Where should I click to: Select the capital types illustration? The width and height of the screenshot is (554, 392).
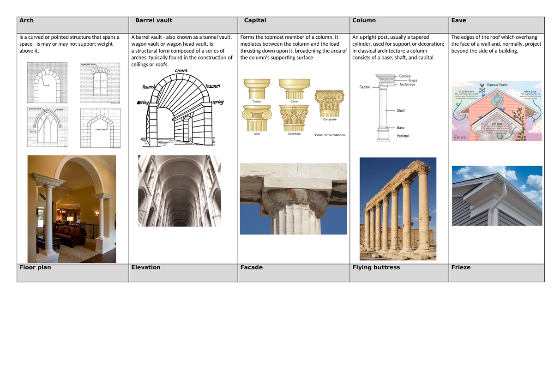[294, 108]
